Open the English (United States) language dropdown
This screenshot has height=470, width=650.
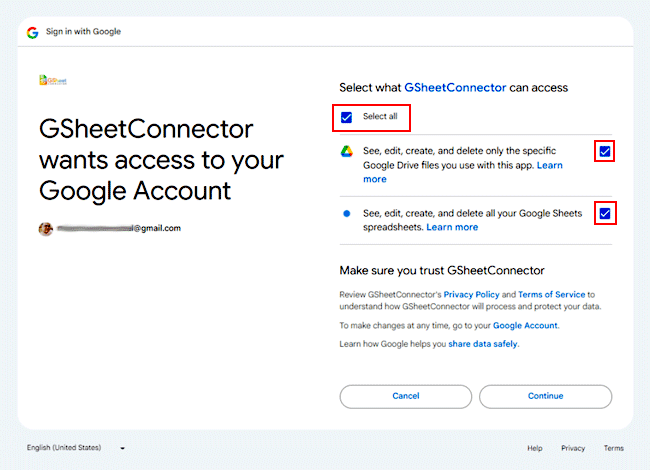click(76, 448)
